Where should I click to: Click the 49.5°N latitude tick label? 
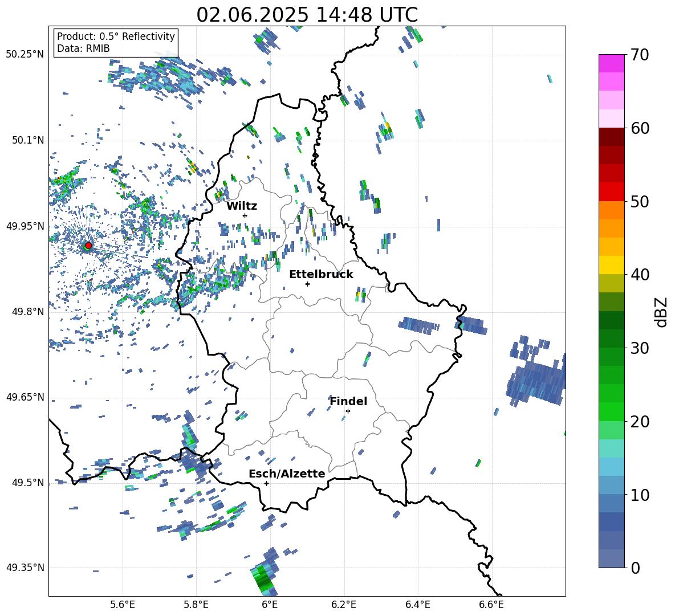coord(27,483)
